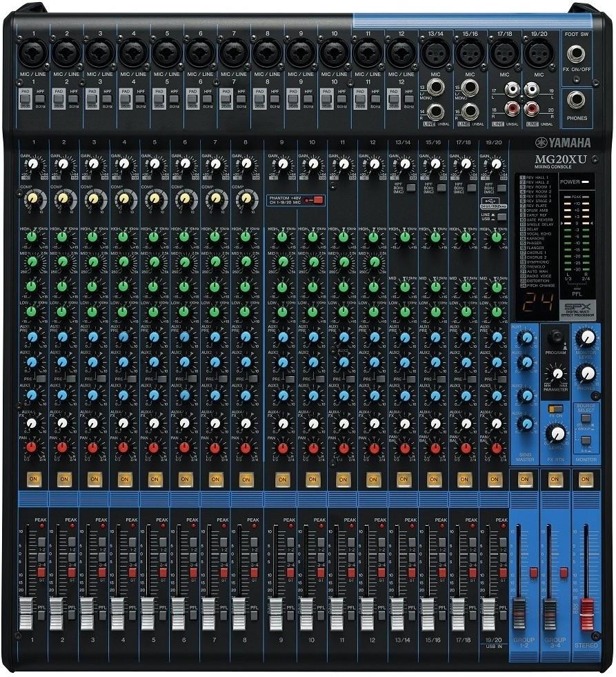The image size is (616, 677).
Task: Turn the MONITOR LEVEL knob
Action: (x=586, y=339)
